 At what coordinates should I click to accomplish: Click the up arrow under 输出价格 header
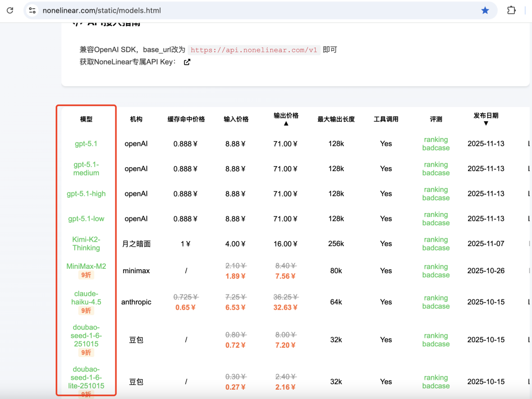coord(286,123)
